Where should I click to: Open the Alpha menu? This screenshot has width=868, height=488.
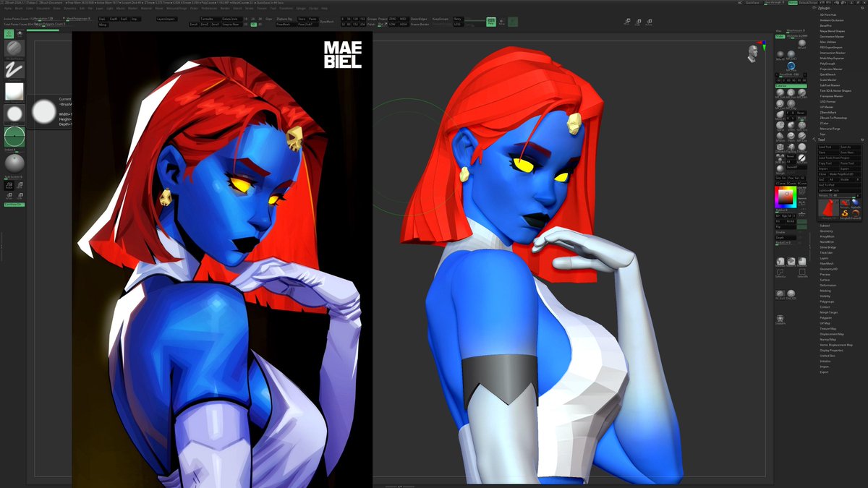click(x=8, y=9)
